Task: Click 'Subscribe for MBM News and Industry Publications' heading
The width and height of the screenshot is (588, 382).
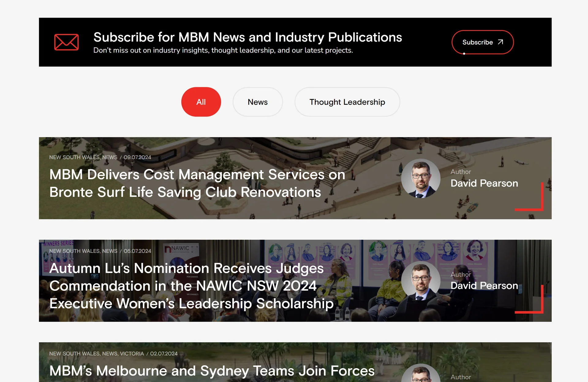Action: pyautogui.click(x=247, y=37)
